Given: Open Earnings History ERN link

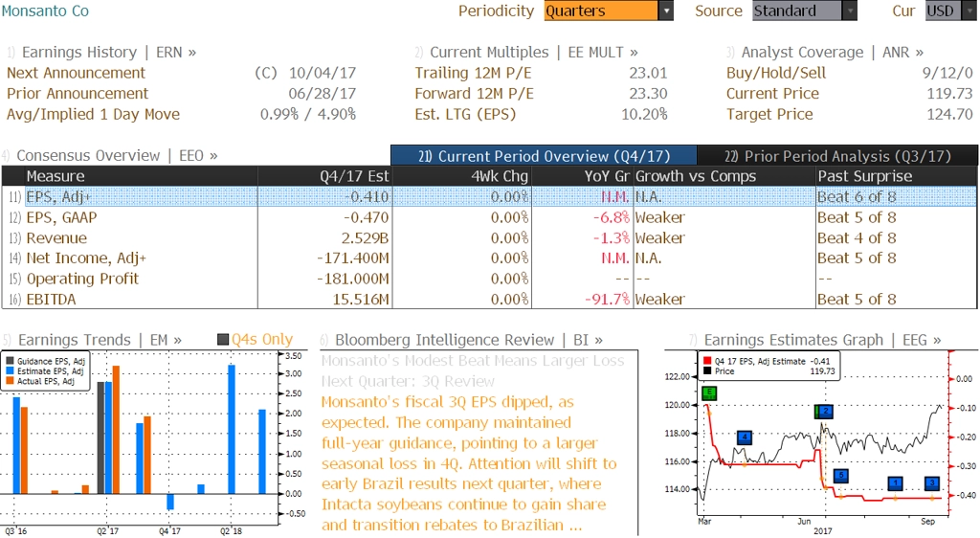Looking at the screenshot, I should (x=109, y=53).
